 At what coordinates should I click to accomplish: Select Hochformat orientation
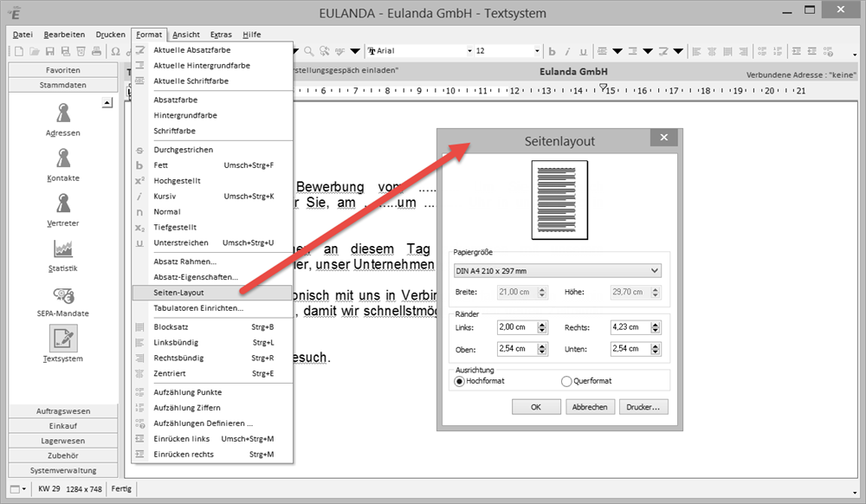478,381
